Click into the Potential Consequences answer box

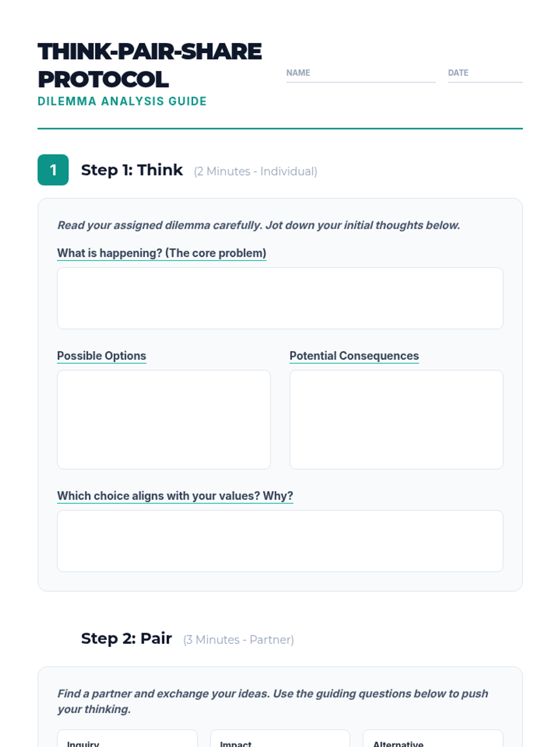click(x=396, y=419)
